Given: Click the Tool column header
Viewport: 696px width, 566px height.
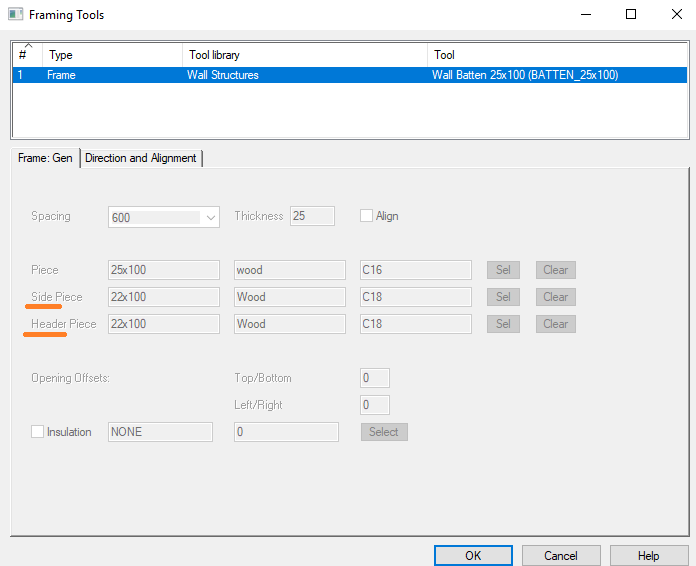Looking at the screenshot, I should click(x=556, y=55).
